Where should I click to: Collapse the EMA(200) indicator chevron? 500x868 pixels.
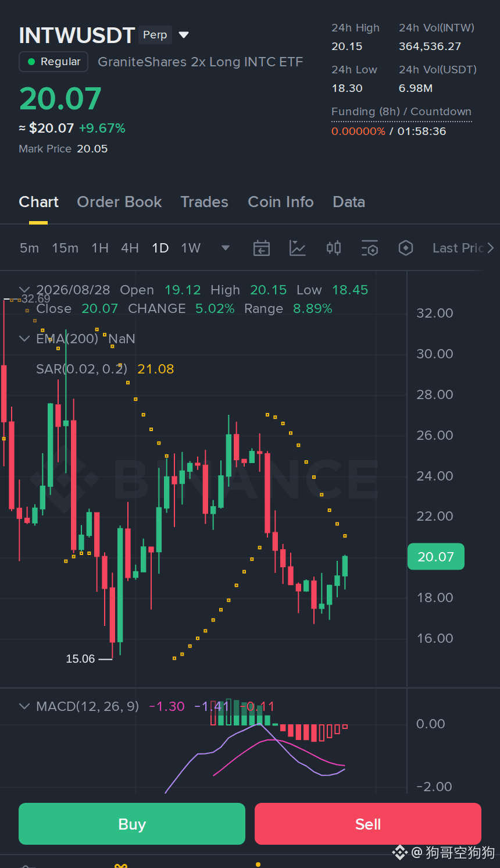(24, 339)
